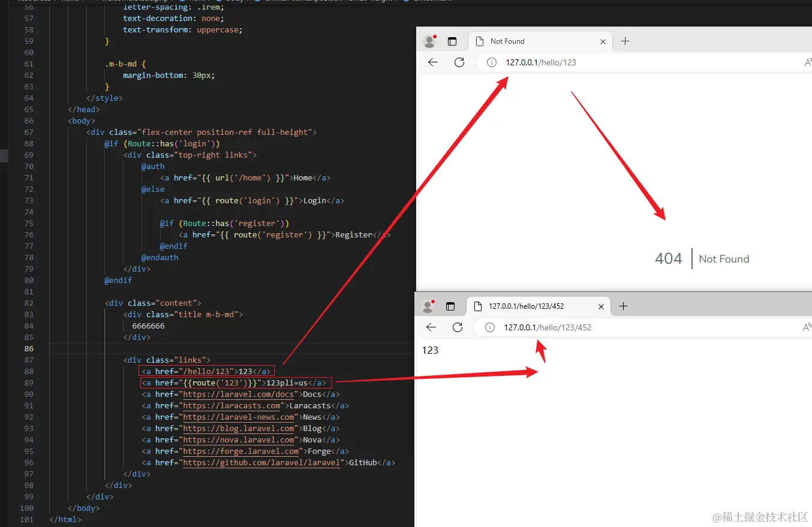Click address bar showing 127.0.0.1/hello/123/452
This screenshot has height=527, width=812.
(x=643, y=327)
